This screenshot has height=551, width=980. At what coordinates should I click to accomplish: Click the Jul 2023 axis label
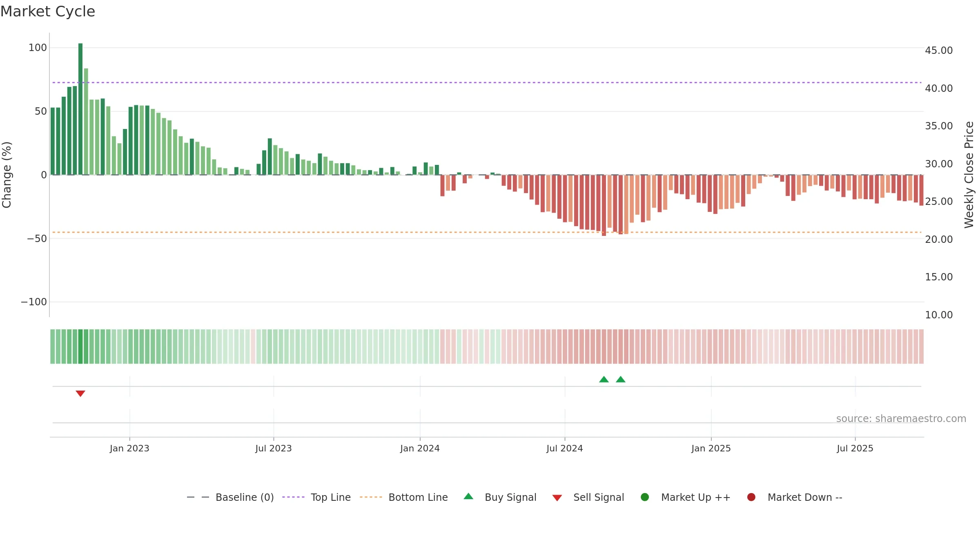pos(274,449)
